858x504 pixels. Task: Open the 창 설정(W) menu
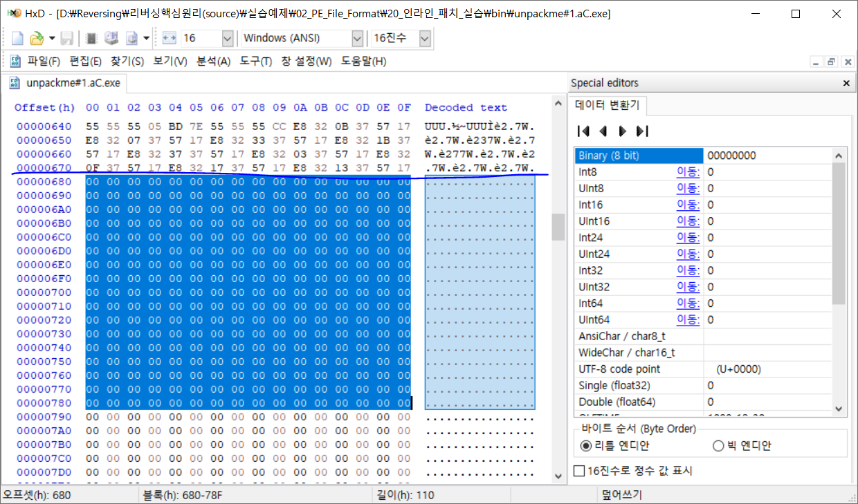(306, 61)
